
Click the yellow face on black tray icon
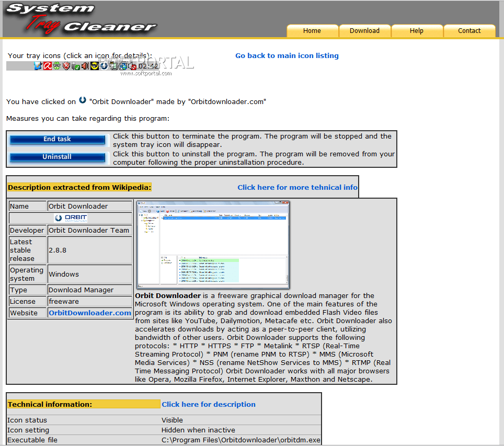click(95, 66)
